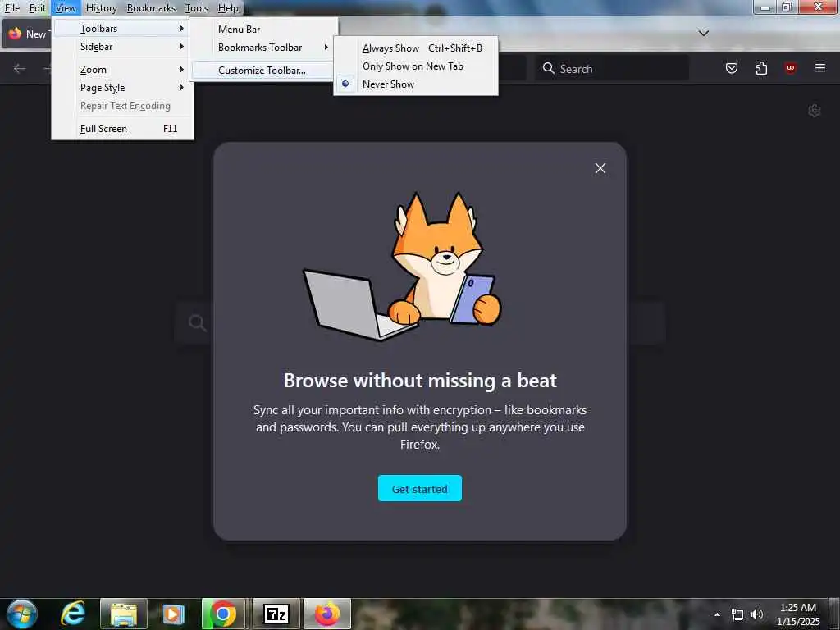Expand the Zoom submenu
Viewport: 840px width, 630px height.
pyautogui.click(x=122, y=70)
